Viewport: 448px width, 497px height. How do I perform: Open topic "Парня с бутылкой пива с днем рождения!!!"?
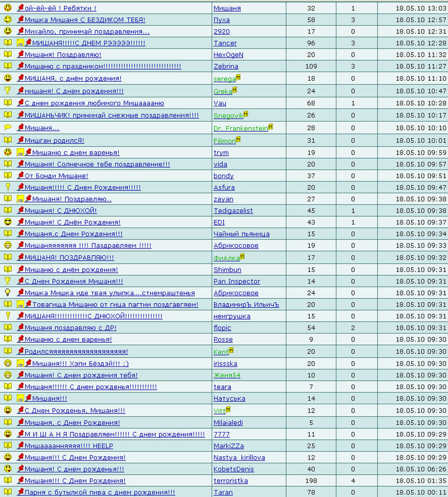pyautogui.click(x=100, y=493)
